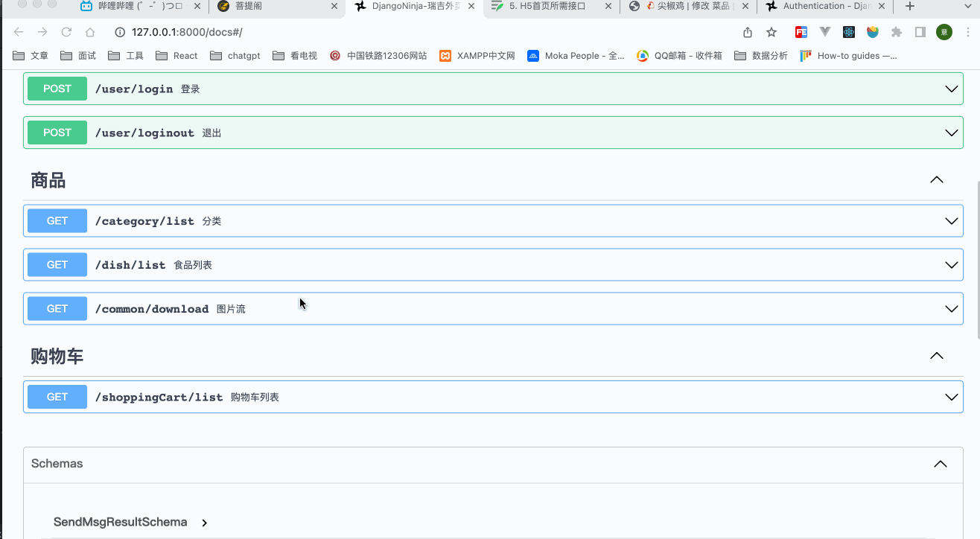980x539 pixels.
Task: Click the /dish/list path text
Action: click(x=130, y=265)
